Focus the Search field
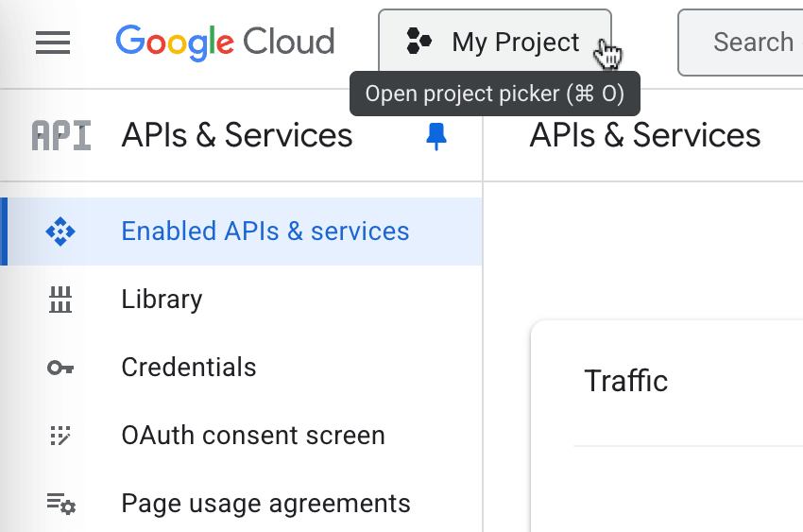This screenshot has height=532, width=803. coord(741,43)
